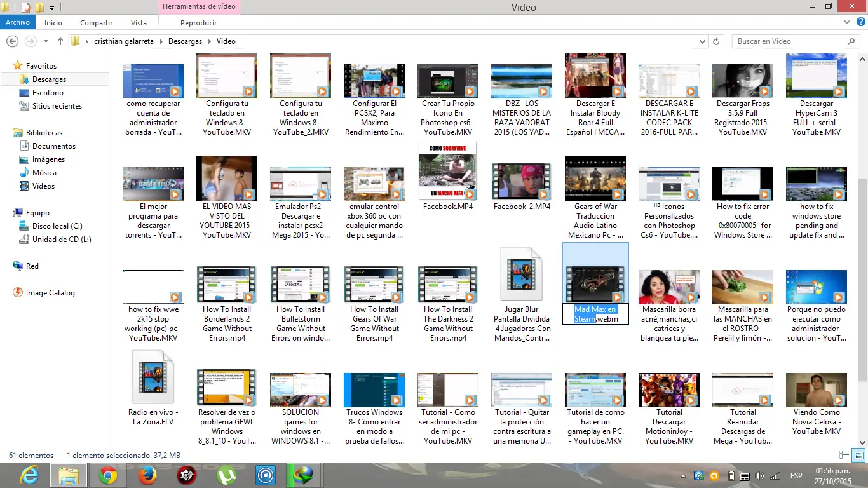
Task: Open quick access toolbar customize dropdown
Action: (51, 8)
